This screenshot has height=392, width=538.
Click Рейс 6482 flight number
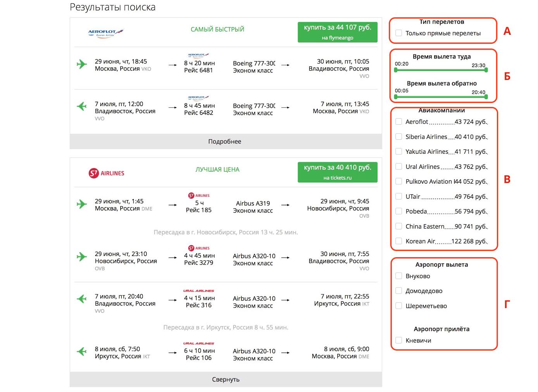pos(198,113)
